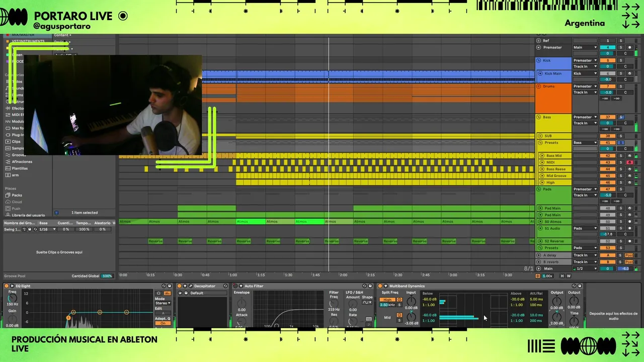Select the Afinaciones category in browser
The height and width of the screenshot is (362, 644).
click(22, 161)
